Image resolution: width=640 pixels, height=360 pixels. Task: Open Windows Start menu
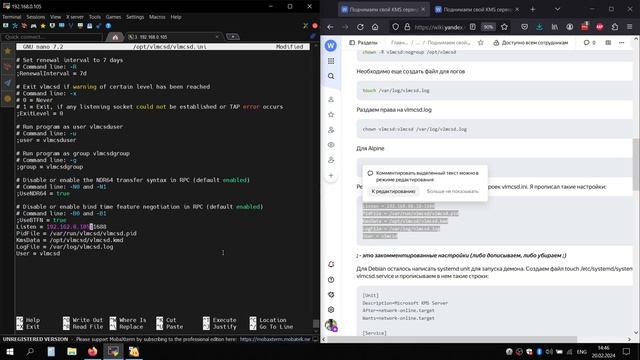click(x=9, y=351)
